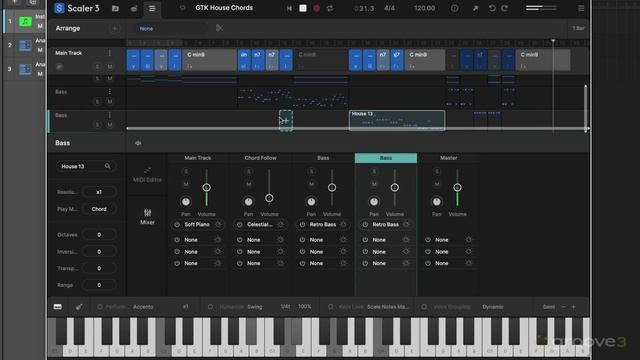
Task: Solo the Master mixer channel
Action: [437, 172]
